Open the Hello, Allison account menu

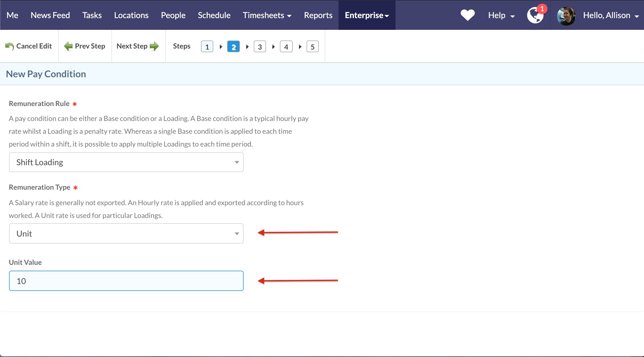[x=611, y=15]
